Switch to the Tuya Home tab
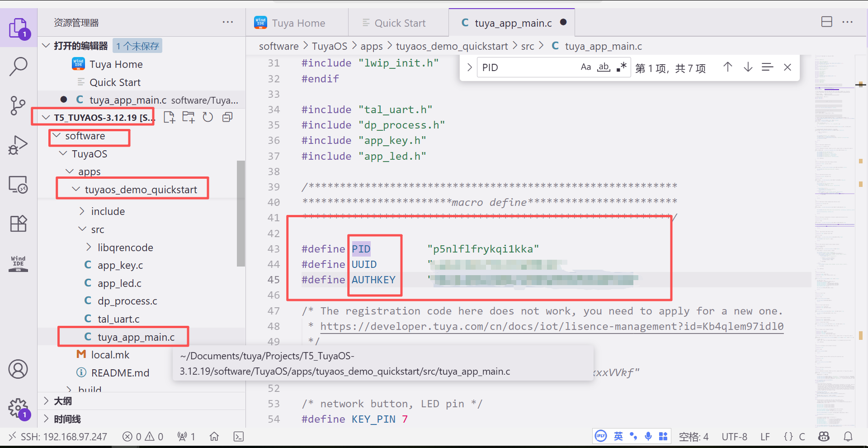The image size is (868, 448). coord(298,23)
